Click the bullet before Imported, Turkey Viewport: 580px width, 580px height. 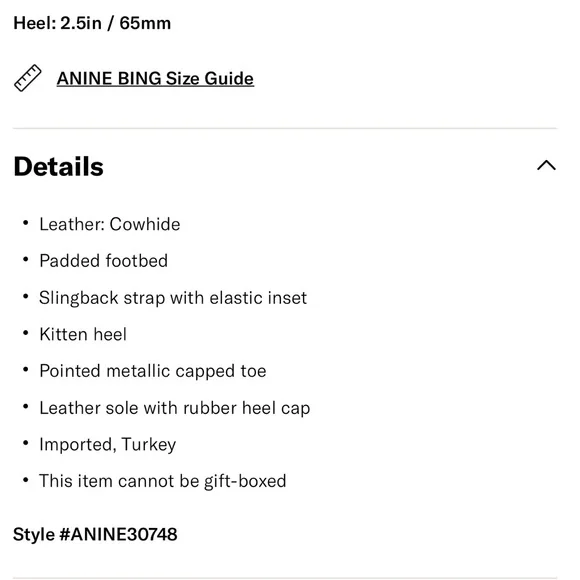click(26, 443)
